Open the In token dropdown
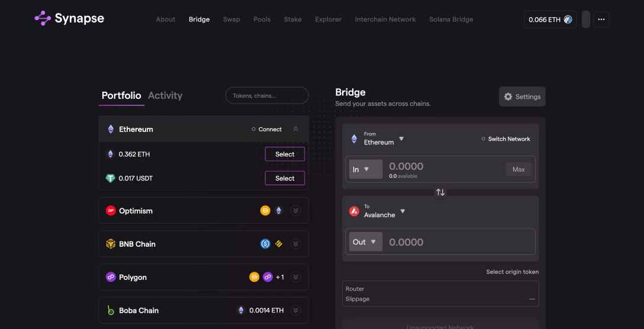Viewport: 644px width, 329px height. pos(366,169)
